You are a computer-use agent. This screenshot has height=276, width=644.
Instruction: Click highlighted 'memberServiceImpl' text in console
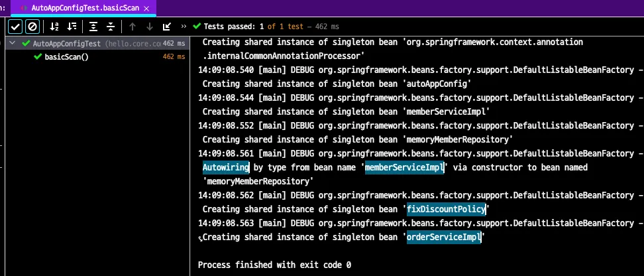pyautogui.click(x=404, y=168)
